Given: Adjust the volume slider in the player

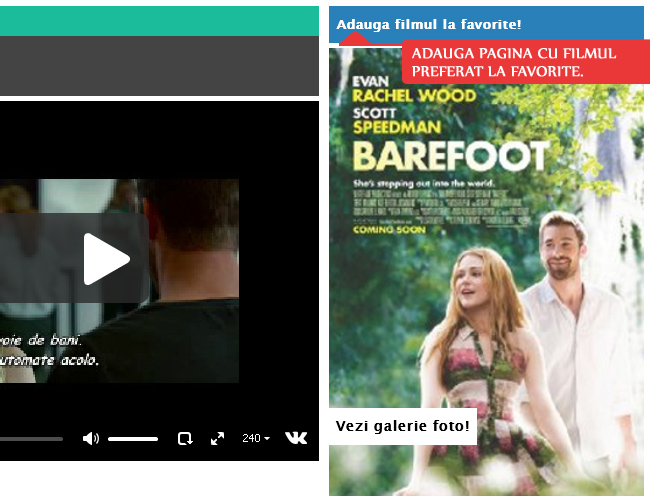Looking at the screenshot, I should pos(133,439).
